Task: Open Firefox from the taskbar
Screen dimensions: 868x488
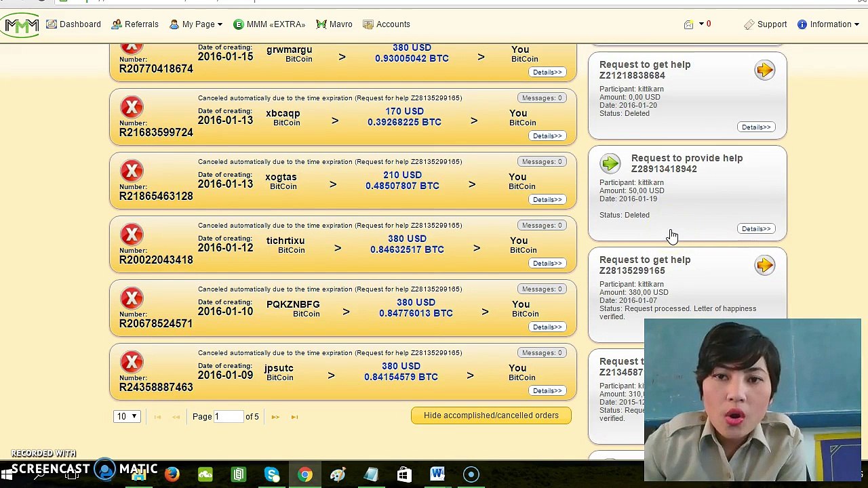Action: coord(172,474)
